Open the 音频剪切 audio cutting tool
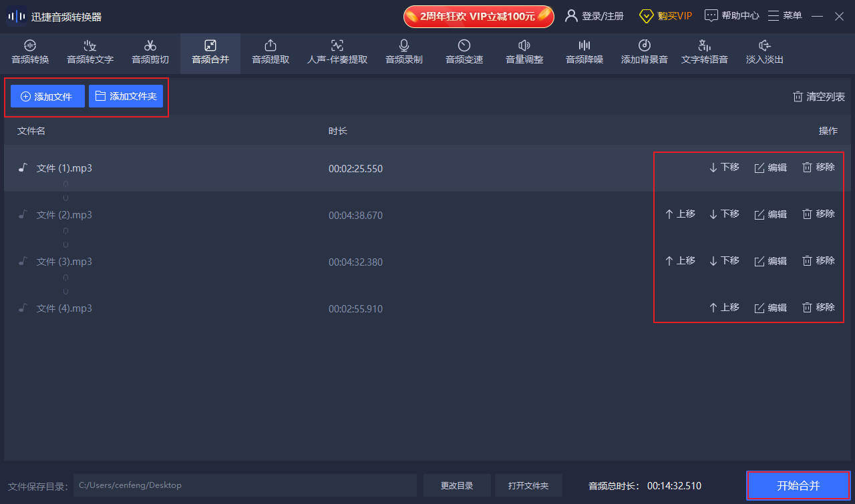 point(150,53)
